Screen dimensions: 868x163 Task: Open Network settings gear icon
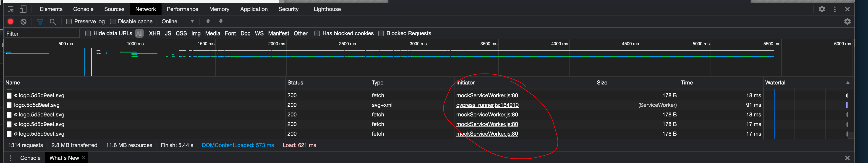pyautogui.click(x=847, y=21)
